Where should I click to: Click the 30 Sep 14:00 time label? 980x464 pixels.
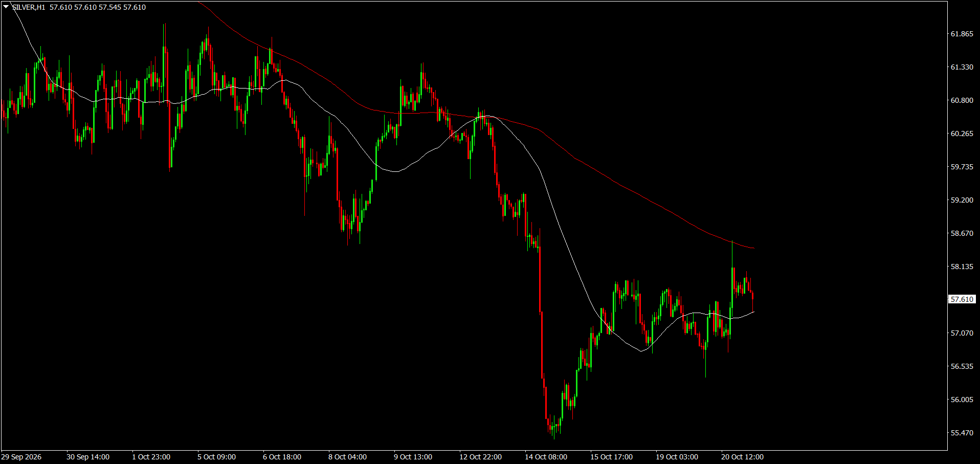point(88,457)
